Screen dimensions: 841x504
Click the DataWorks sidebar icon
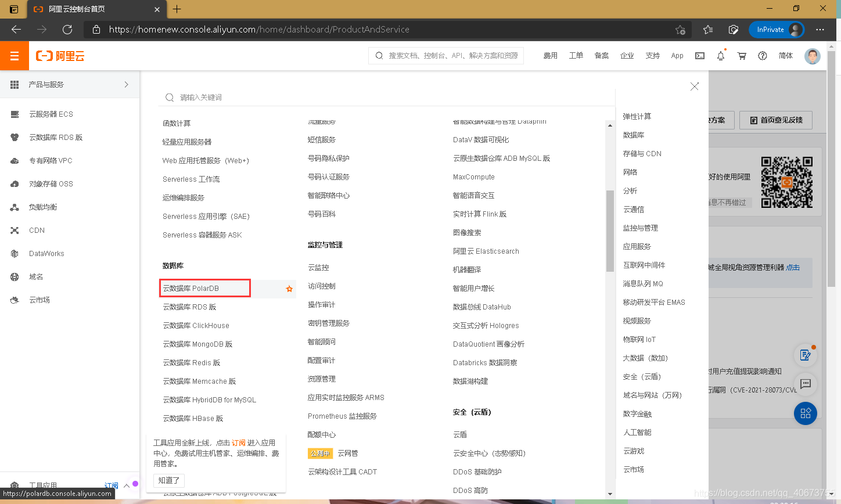coord(15,254)
